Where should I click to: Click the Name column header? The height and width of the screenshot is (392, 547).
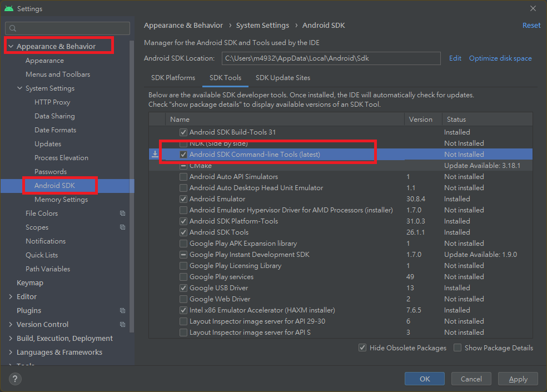(x=285, y=120)
